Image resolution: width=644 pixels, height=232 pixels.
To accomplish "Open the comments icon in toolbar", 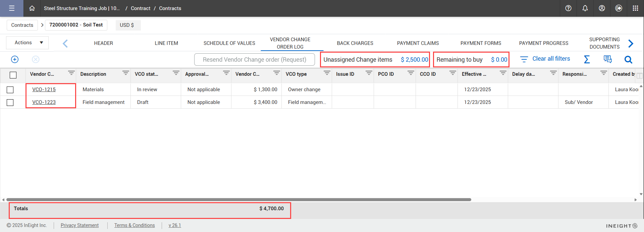I will [607, 59].
